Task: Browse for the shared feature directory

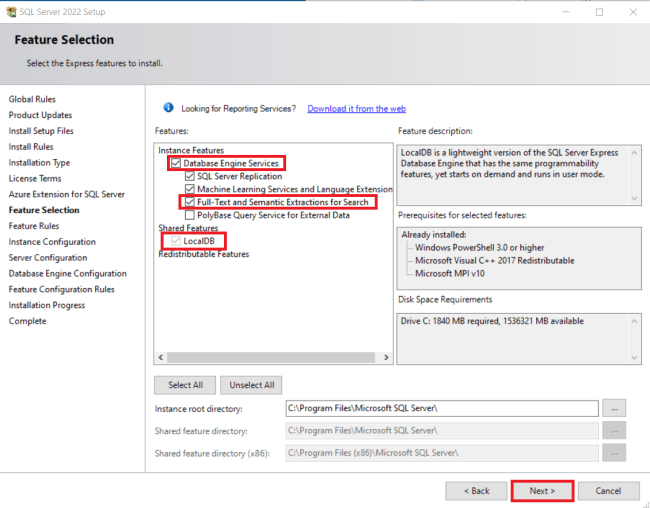Action: (x=614, y=431)
